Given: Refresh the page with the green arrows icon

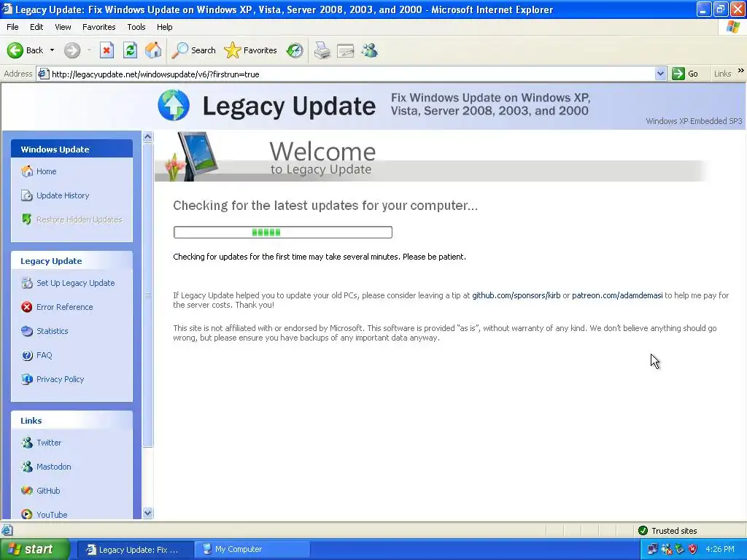Looking at the screenshot, I should (x=130, y=50).
